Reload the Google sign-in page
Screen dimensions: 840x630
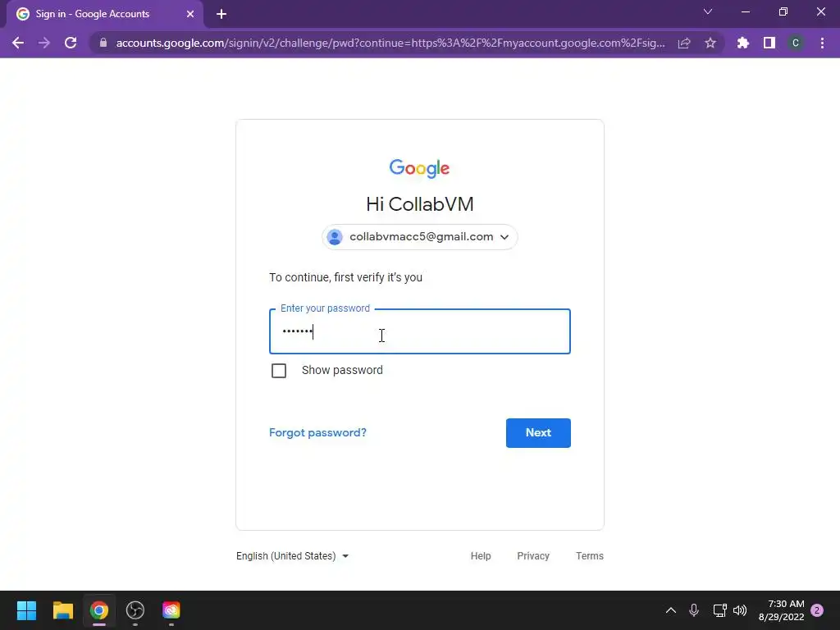coord(71,43)
